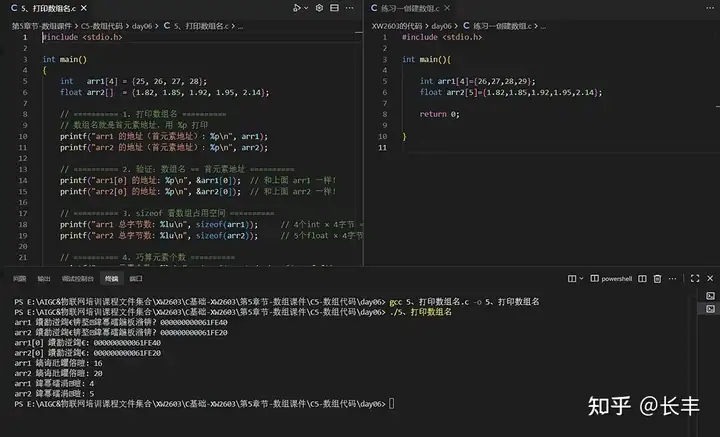
Task: Expand left editor breadcrumb day06
Action: (x=142, y=26)
